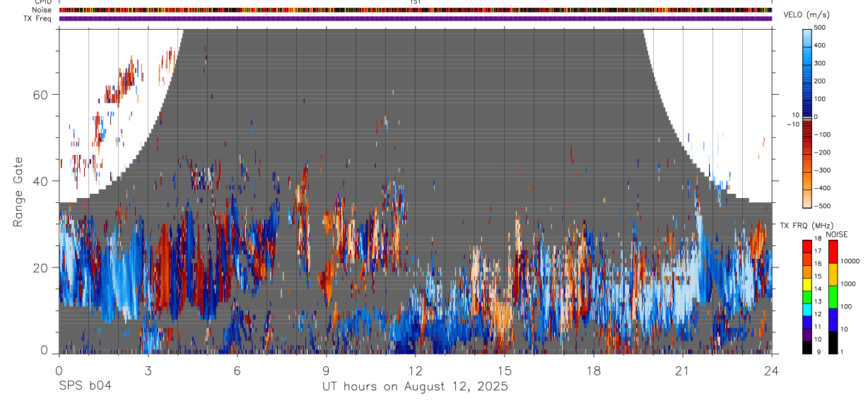Click the 15 label on TX FRQ legend

pyautogui.click(x=817, y=277)
